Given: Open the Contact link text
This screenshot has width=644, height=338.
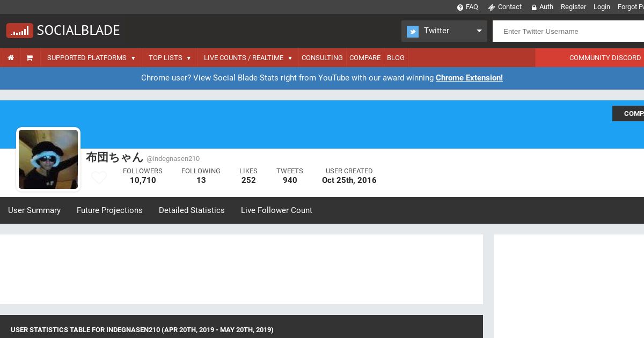Looking at the screenshot, I should (x=510, y=7).
